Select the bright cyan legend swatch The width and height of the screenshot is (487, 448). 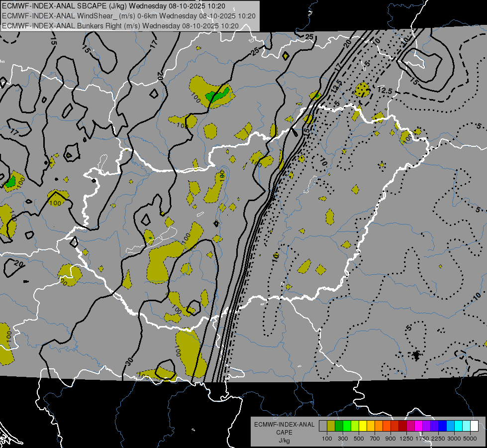tap(459, 426)
